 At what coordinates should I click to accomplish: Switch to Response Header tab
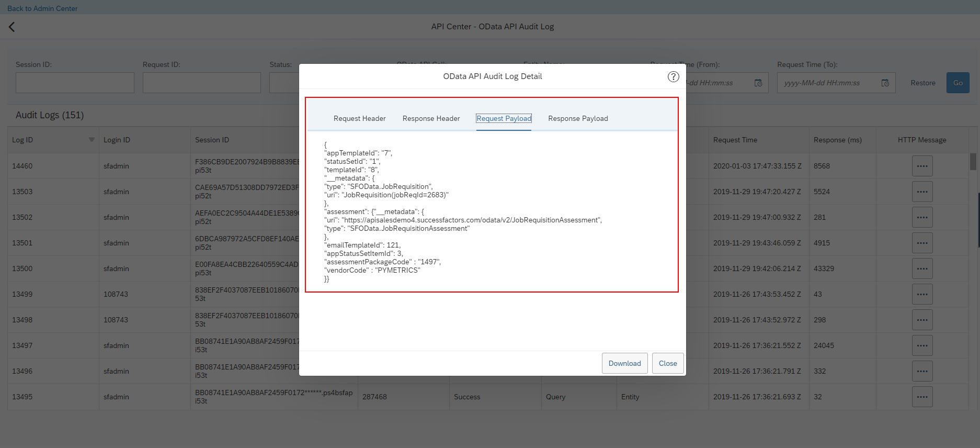pos(431,118)
